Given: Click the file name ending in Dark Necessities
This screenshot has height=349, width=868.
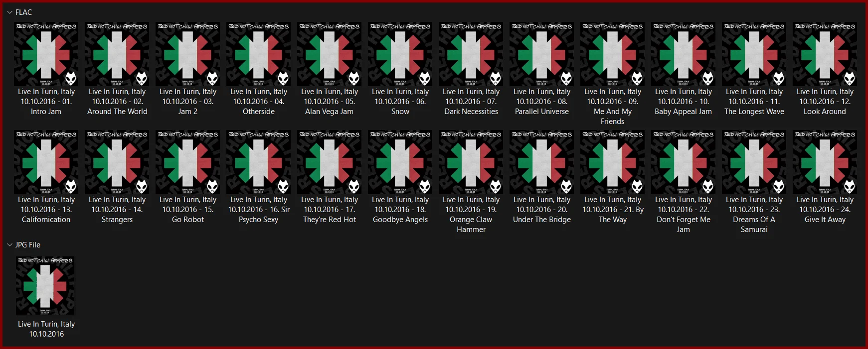Looking at the screenshot, I should coord(471,102).
